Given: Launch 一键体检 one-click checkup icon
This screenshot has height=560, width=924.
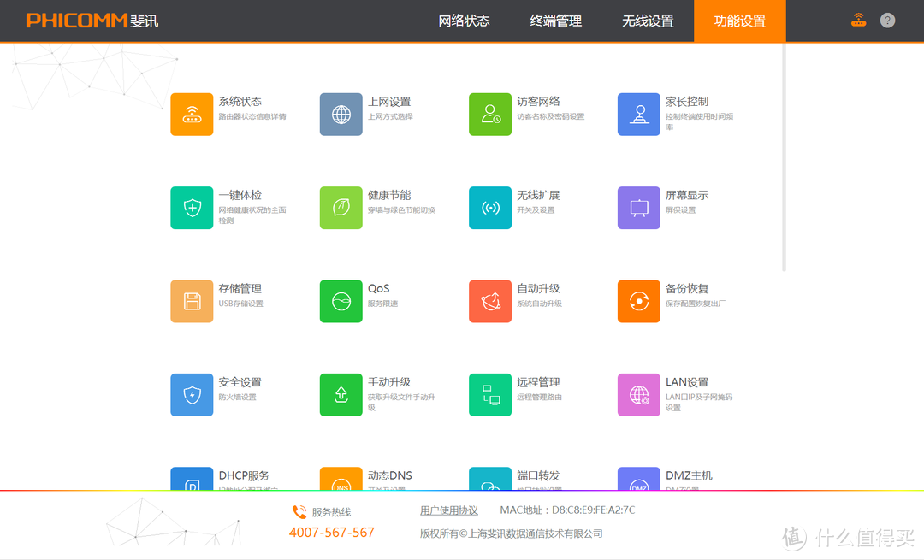Looking at the screenshot, I should [x=192, y=207].
